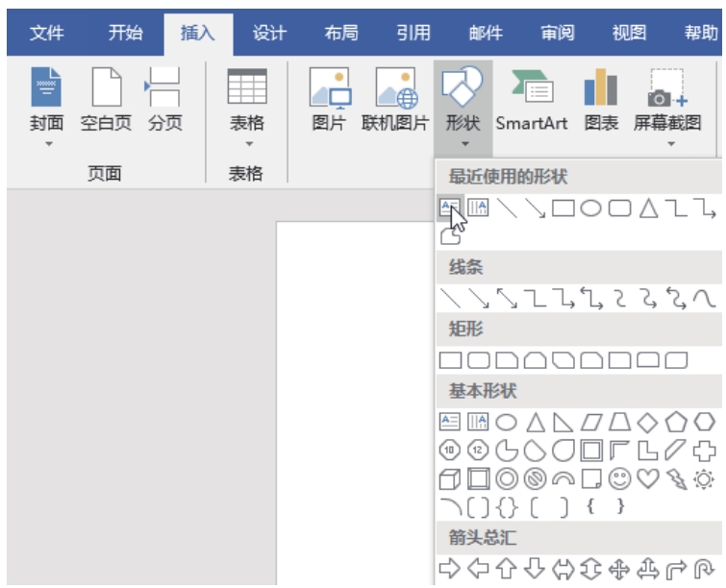Choose pentagon shape in 基本形状
This screenshot has height=588, width=726.
click(x=676, y=422)
